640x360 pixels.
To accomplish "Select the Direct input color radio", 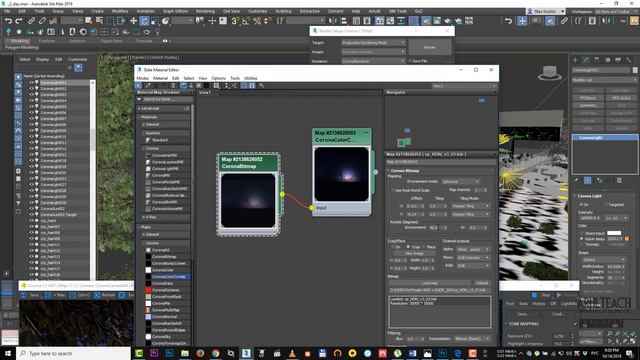I will 582,233.
